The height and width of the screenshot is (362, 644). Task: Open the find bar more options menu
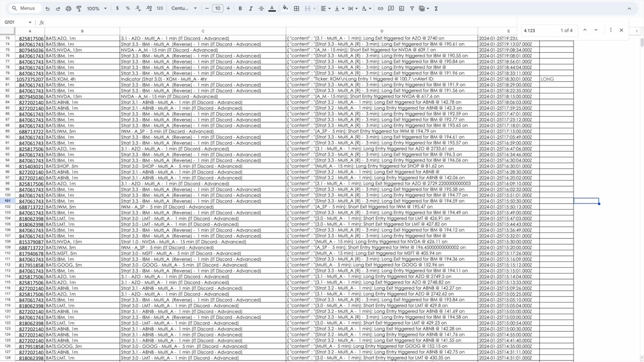[611, 30]
